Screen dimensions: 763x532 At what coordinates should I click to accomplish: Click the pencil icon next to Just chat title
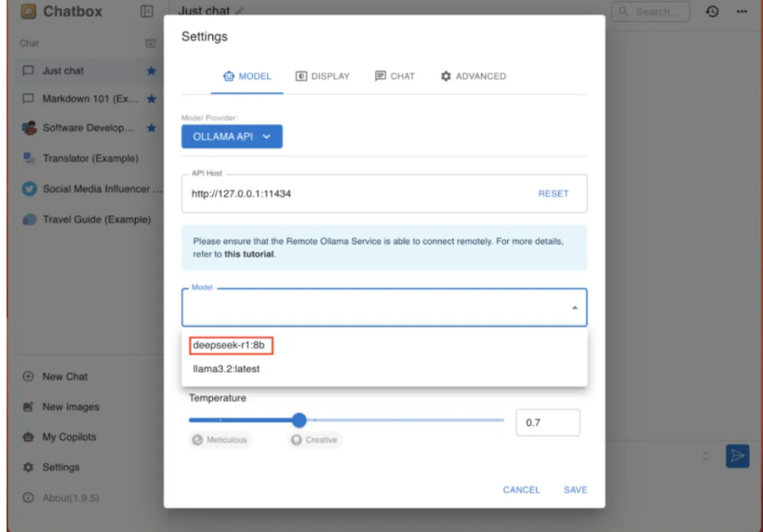point(239,11)
